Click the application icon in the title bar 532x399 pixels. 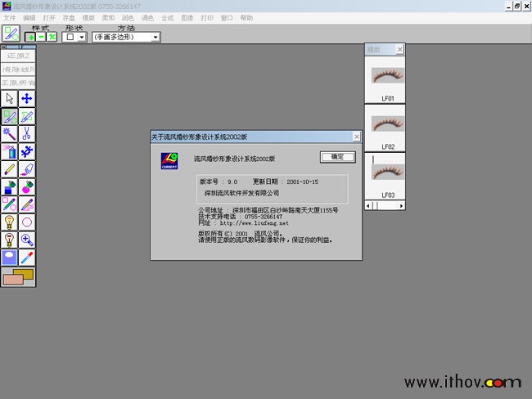tap(7, 6)
